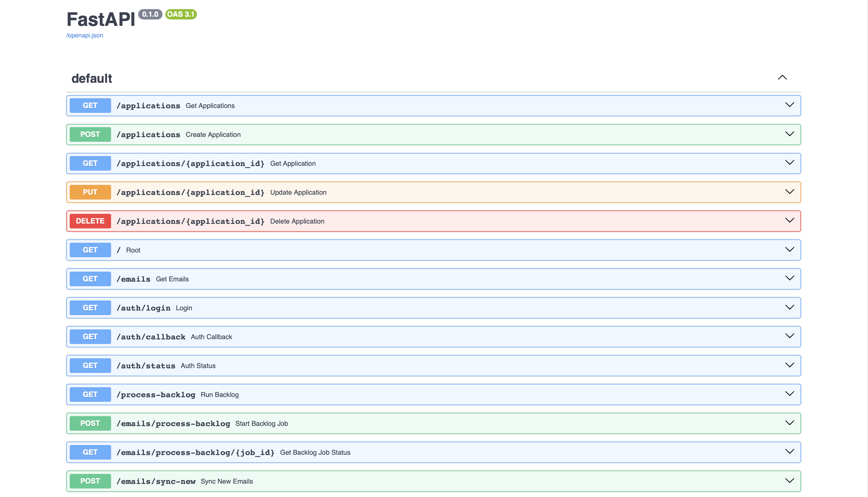The width and height of the screenshot is (868, 497).
Task: Click the /applications path beside Get Applications
Action: coord(148,106)
